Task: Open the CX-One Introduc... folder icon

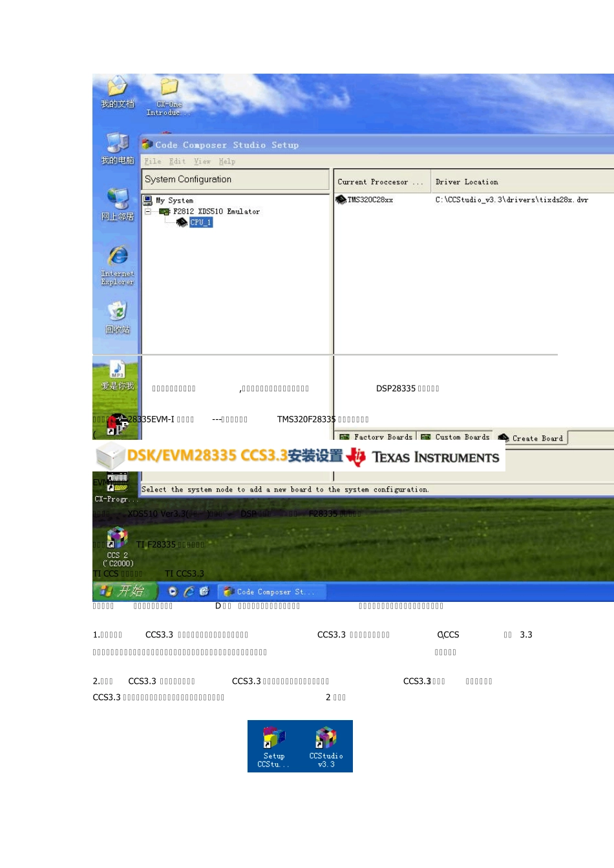Action: tap(169, 97)
